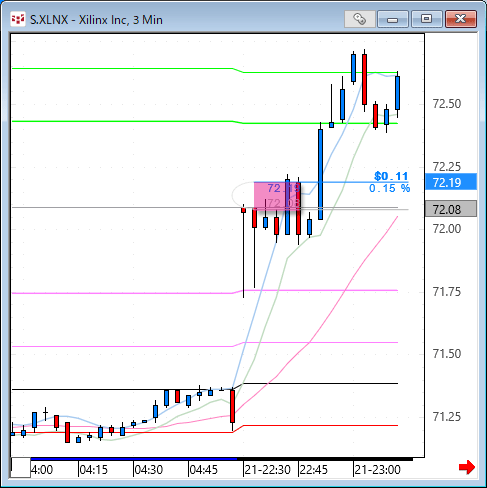Viewport: 487px width, 488px height.
Task: Click the 04:30 time axis label
Action: tap(149, 470)
